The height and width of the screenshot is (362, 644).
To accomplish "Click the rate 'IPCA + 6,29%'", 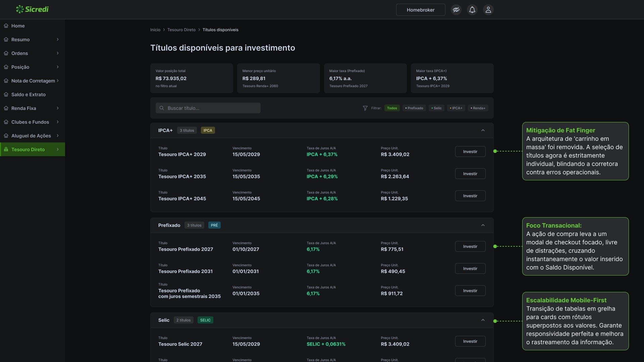I will [322, 177].
